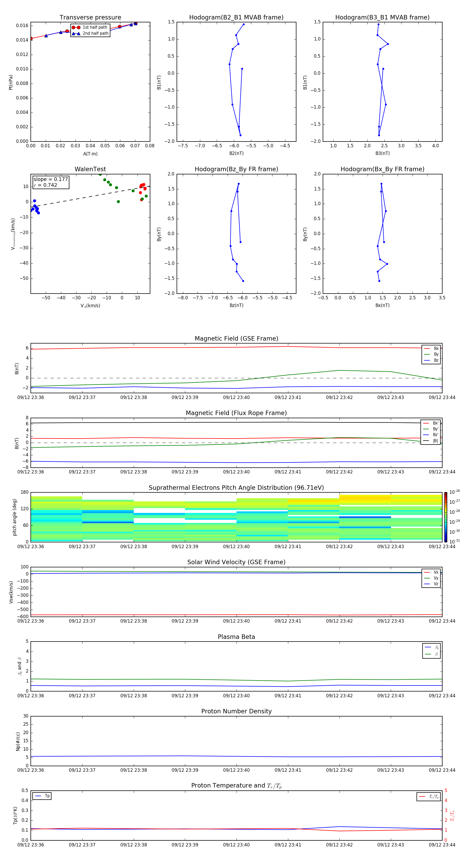Click the 10^-26 label on the colorbar
The image size is (473, 868).
pos(455,492)
